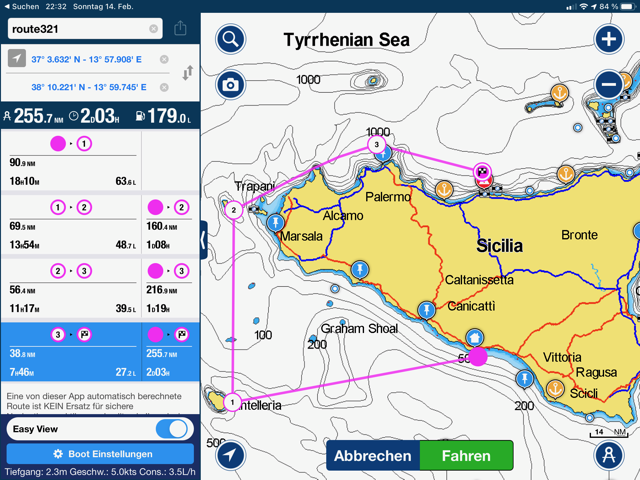The width and height of the screenshot is (640, 480).
Task: Select leg from waypoint 2 to 3
Action: (71, 287)
